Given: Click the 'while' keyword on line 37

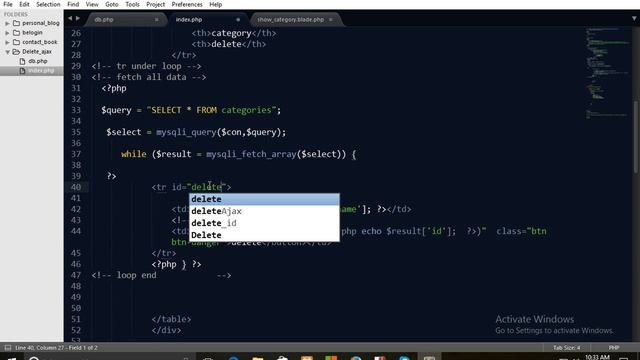Looking at the screenshot, I should coord(133,154).
